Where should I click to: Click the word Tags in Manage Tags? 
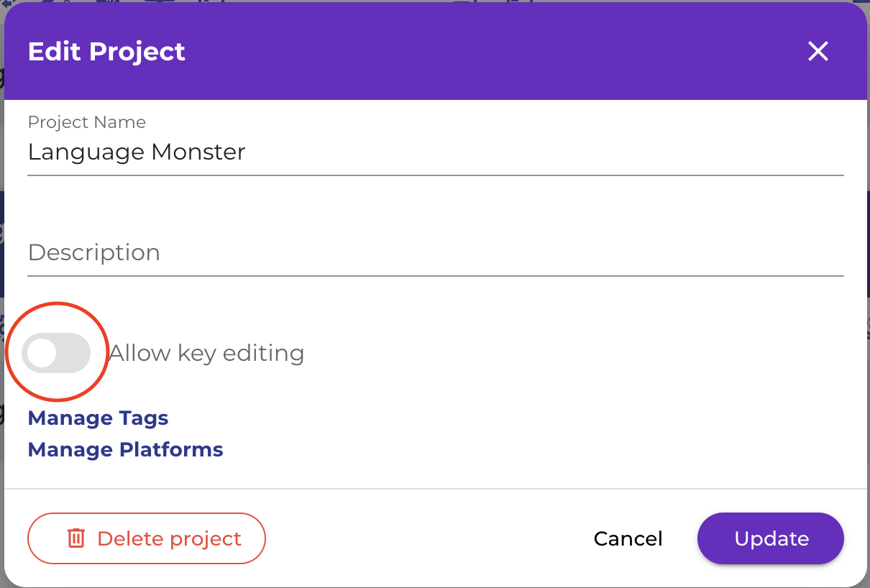coord(144,418)
